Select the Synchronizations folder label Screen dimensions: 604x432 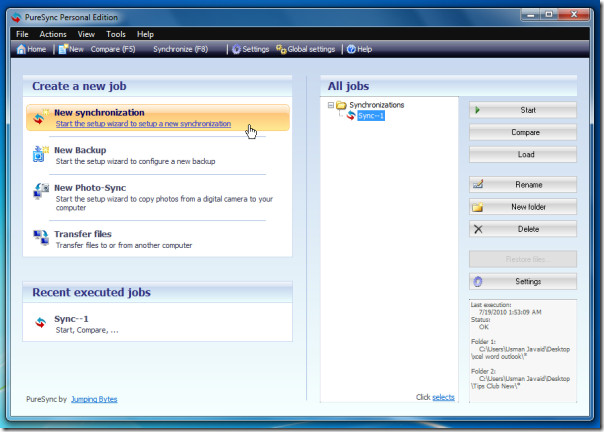click(376, 105)
